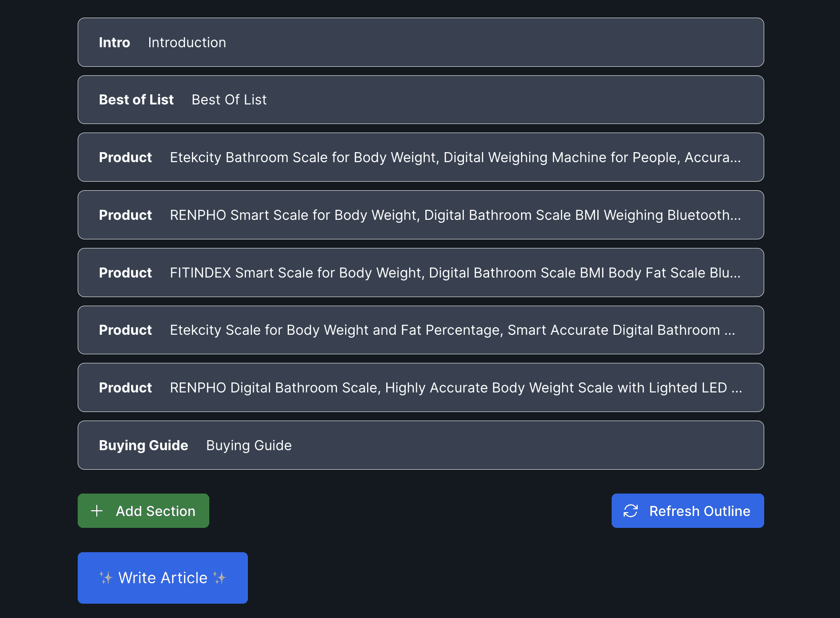Click the 'Product' label beside RENPHO Smart Scale
The height and width of the screenshot is (618, 840).
pyautogui.click(x=125, y=215)
